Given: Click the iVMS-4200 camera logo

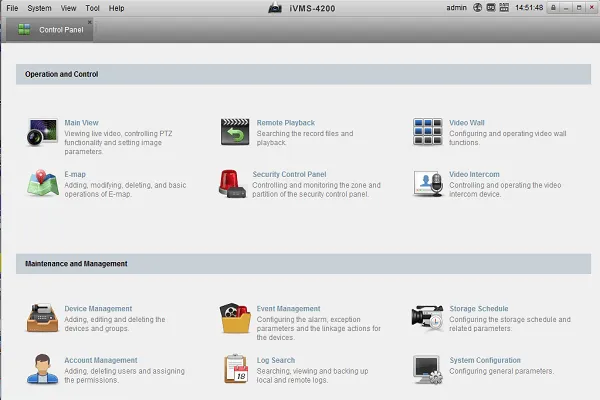Looking at the screenshot, I should 275,8.
